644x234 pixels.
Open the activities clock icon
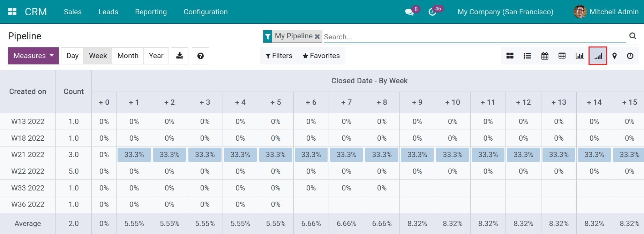tap(432, 12)
